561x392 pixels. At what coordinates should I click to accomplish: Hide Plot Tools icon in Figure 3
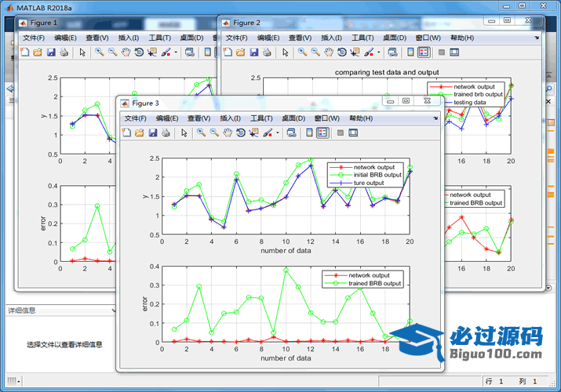point(341,133)
